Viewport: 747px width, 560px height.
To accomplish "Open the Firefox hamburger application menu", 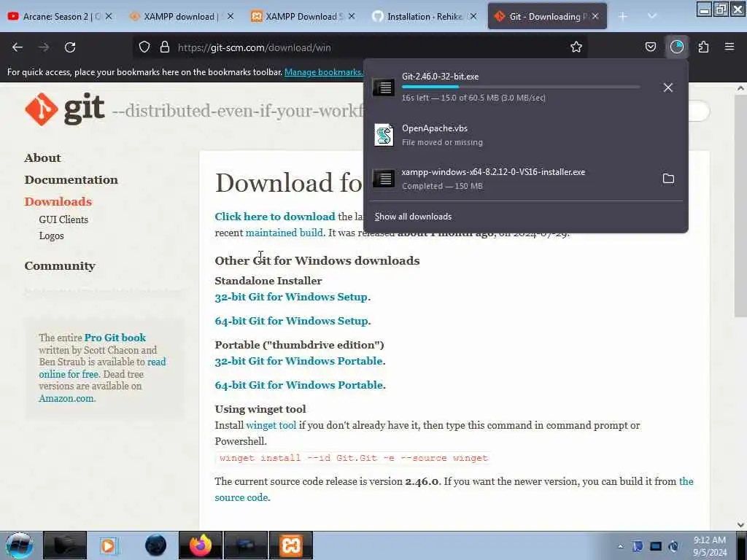I will (729, 47).
